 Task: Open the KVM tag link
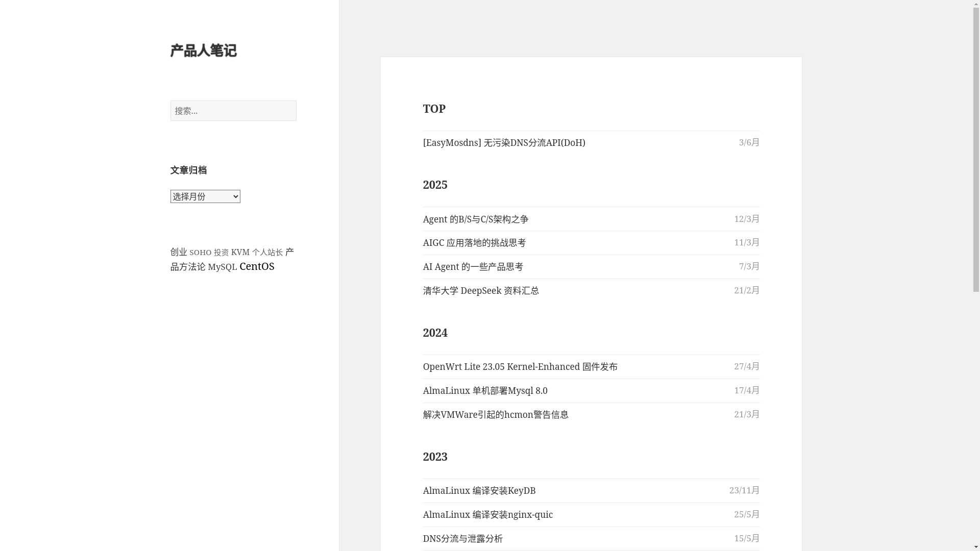[240, 252]
